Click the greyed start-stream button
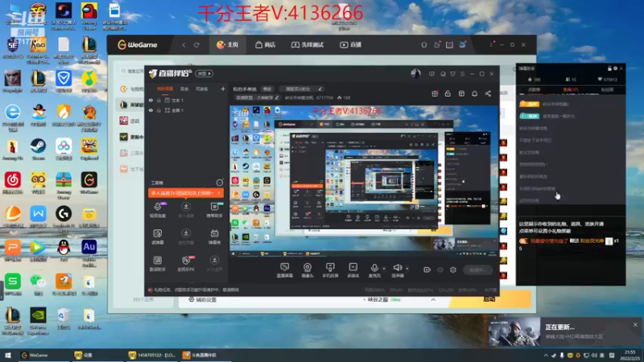The image size is (644, 362). [x=477, y=269]
